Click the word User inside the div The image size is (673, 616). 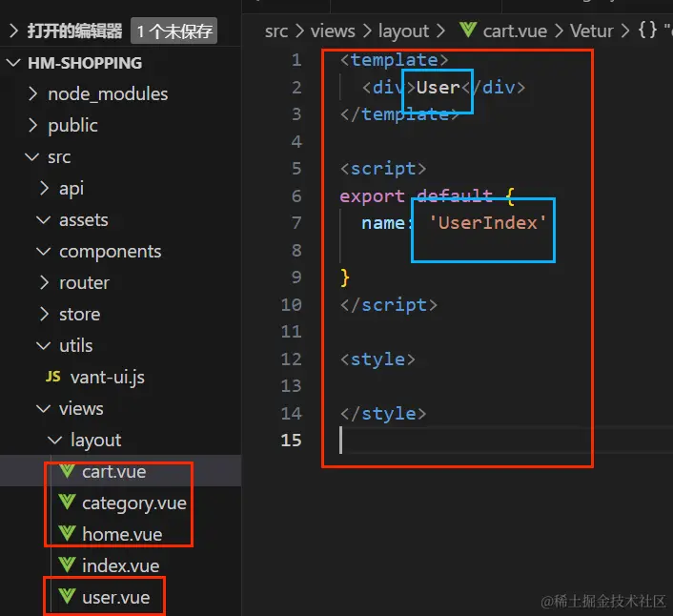[x=438, y=88]
